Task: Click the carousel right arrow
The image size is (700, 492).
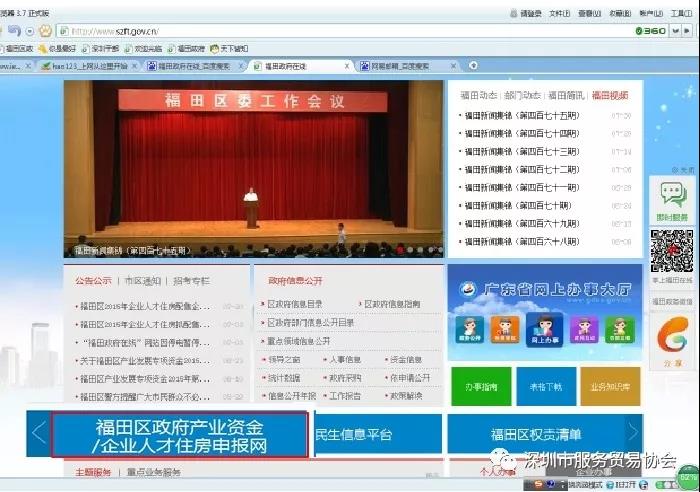Action: click(633, 432)
